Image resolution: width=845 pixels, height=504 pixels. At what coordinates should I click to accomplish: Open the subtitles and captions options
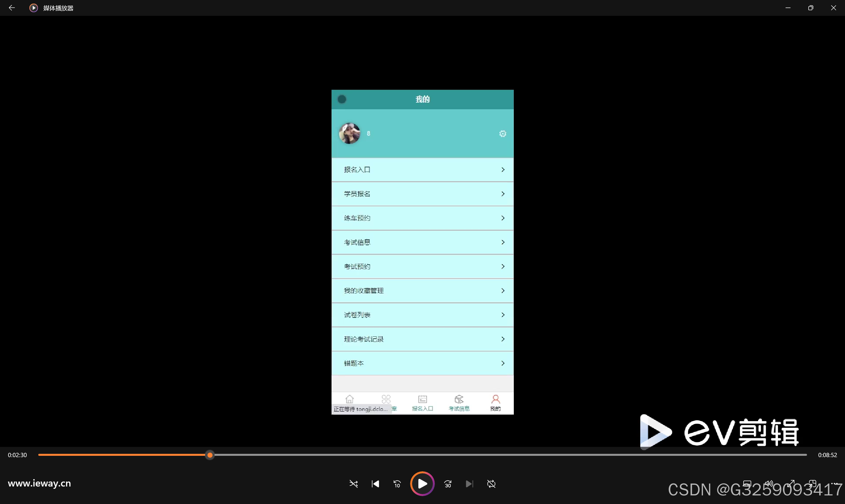click(x=747, y=484)
